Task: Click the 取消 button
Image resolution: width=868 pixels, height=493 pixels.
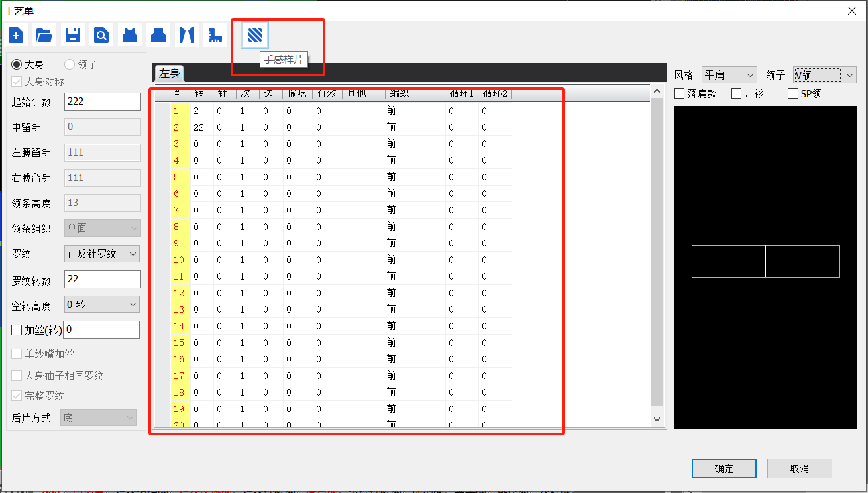Action: (800, 468)
